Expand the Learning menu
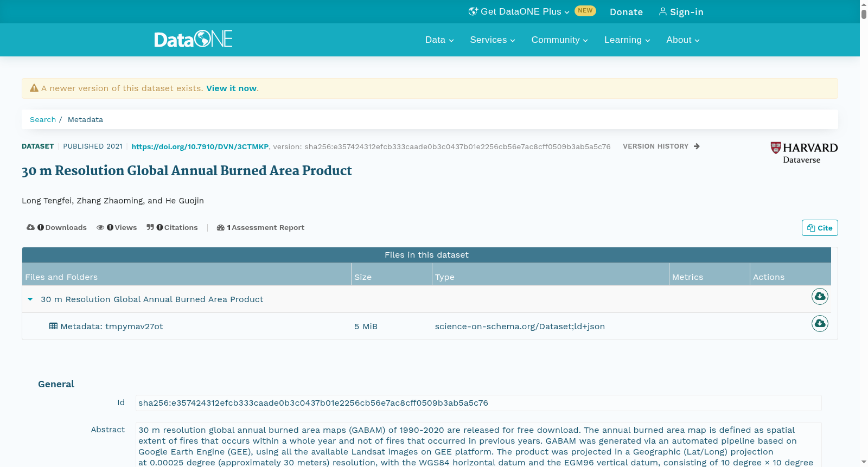The width and height of the screenshot is (868, 467). [x=627, y=40]
